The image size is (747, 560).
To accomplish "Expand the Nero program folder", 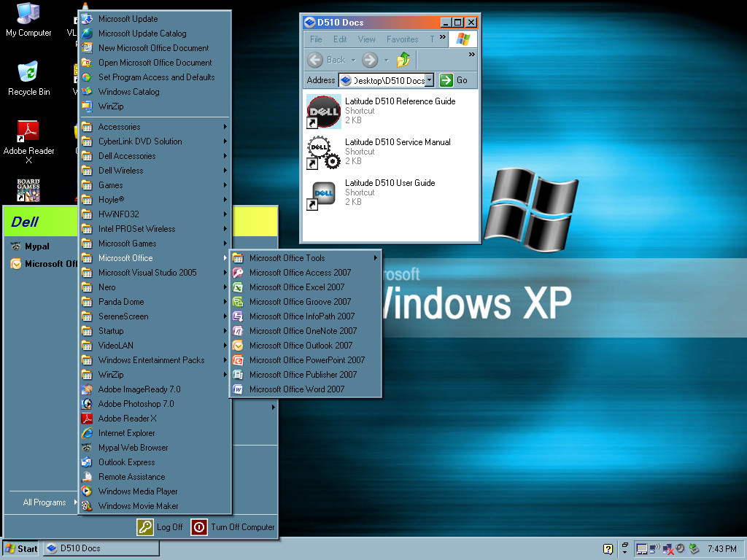I will click(155, 287).
